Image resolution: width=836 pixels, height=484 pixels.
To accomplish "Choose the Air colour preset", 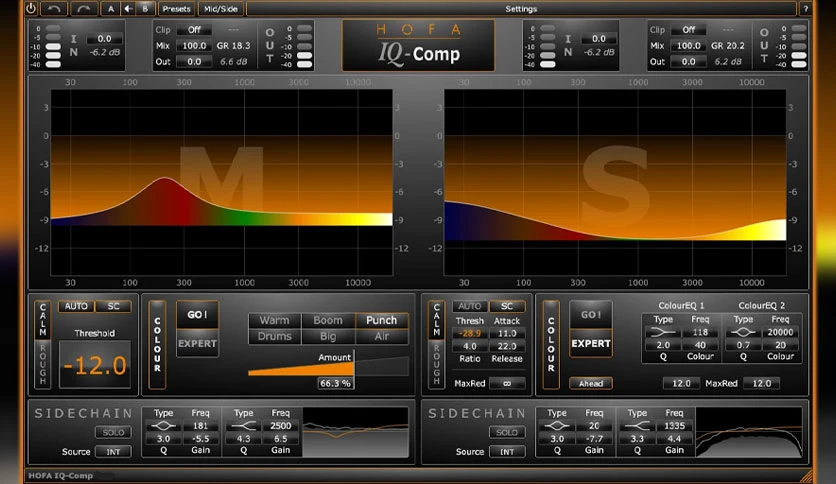I will [381, 336].
